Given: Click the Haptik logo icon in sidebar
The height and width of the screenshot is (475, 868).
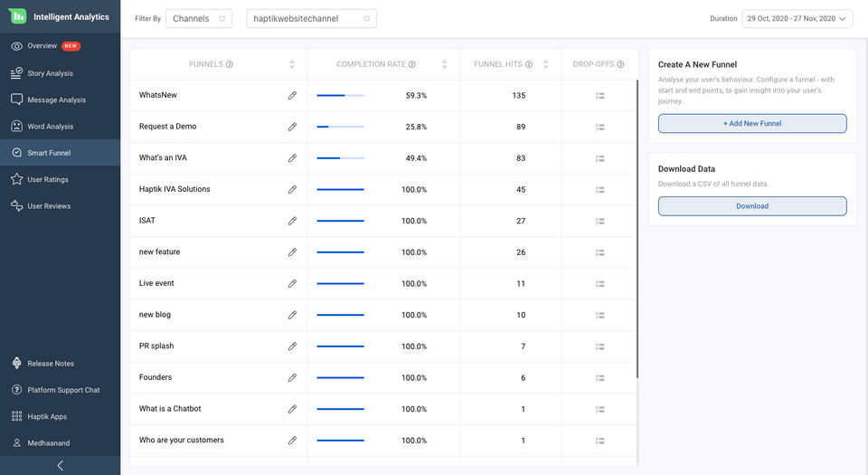Looking at the screenshot, I should pyautogui.click(x=17, y=16).
